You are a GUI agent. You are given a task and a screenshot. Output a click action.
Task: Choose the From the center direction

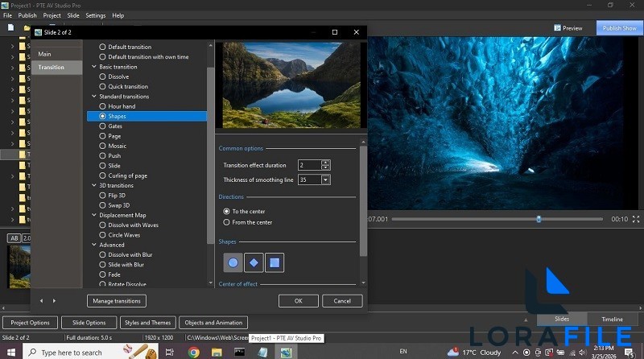pyautogui.click(x=248, y=222)
